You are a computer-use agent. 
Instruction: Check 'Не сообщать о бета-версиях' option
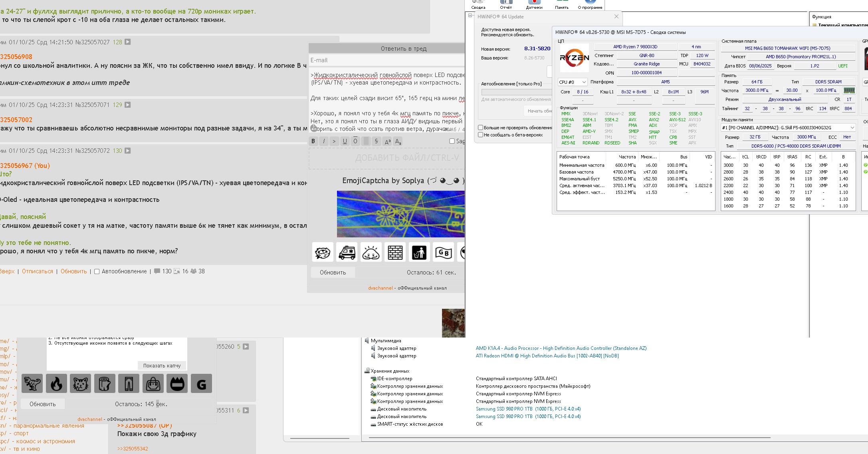pyautogui.click(x=481, y=135)
